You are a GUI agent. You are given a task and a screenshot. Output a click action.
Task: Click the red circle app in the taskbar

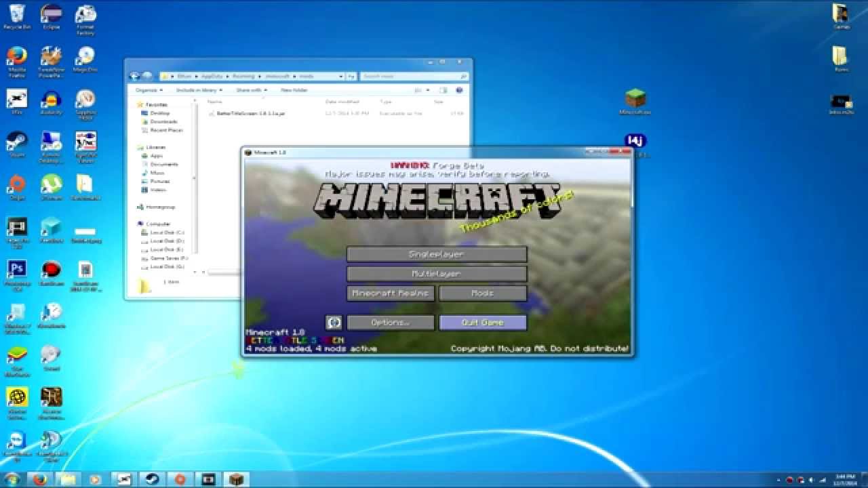click(x=180, y=479)
